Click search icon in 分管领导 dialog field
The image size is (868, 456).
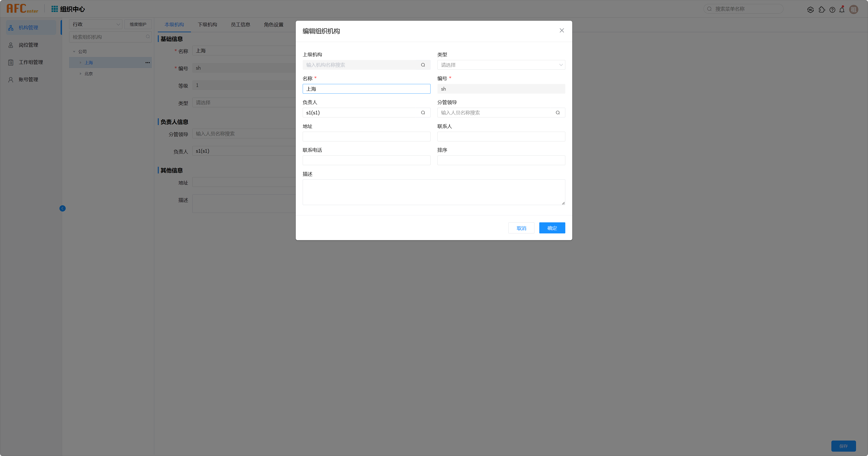558,113
